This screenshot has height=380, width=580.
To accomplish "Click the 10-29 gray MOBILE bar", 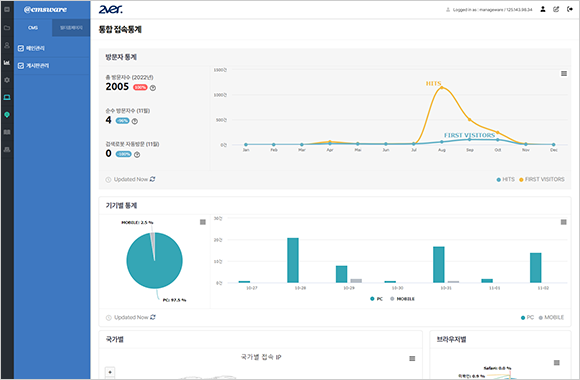I will pos(356,281).
